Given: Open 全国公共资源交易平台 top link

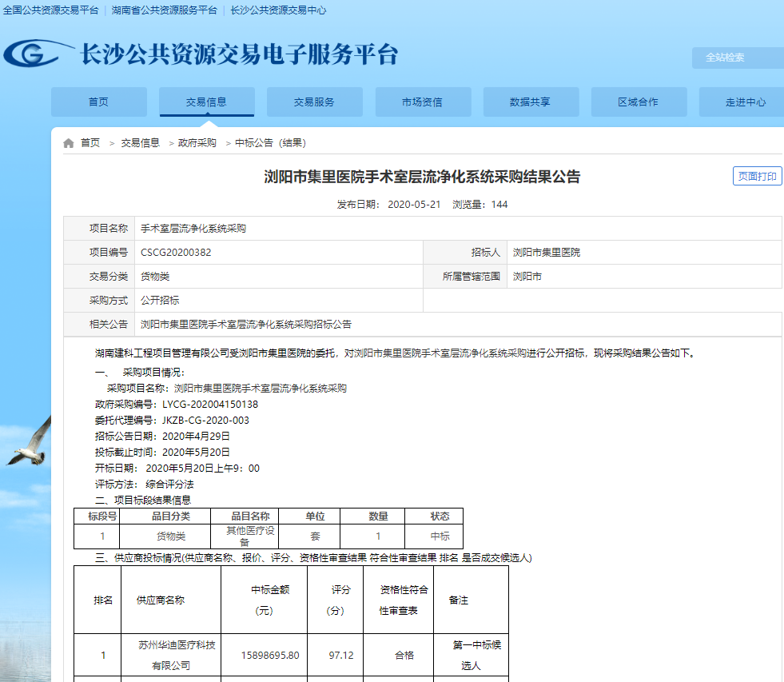Looking at the screenshot, I should 50,10.
